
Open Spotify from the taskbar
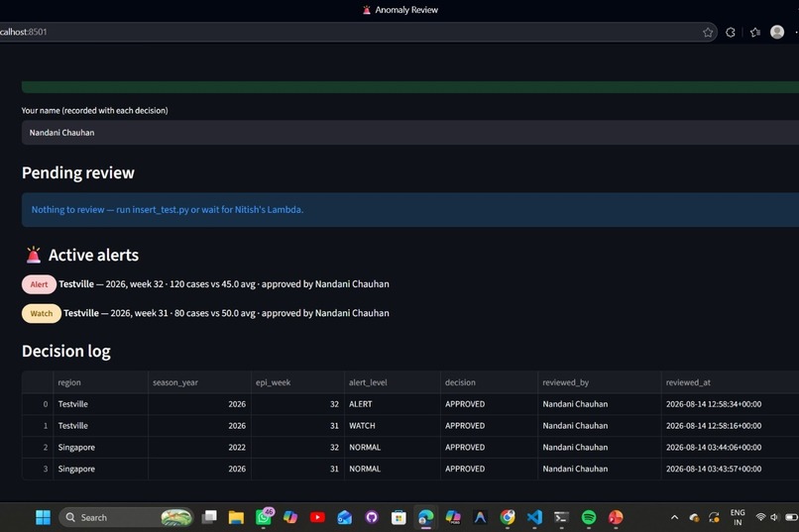point(589,518)
